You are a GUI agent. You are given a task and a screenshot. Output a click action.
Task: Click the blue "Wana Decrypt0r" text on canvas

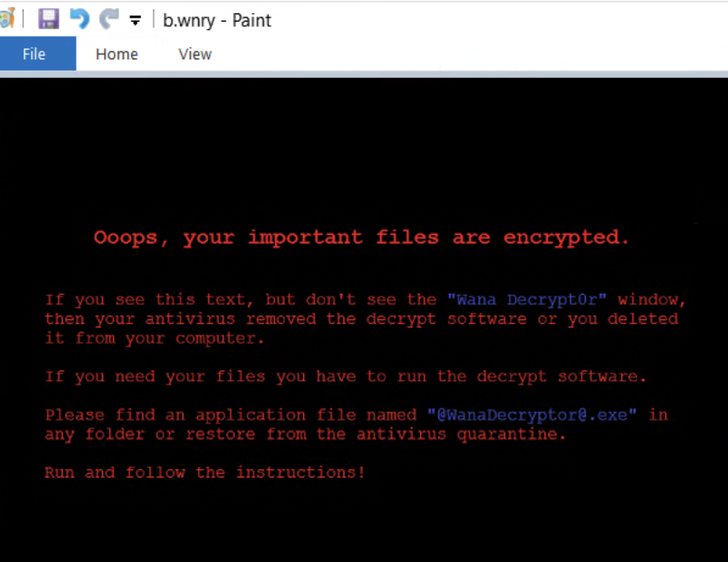[527, 300]
